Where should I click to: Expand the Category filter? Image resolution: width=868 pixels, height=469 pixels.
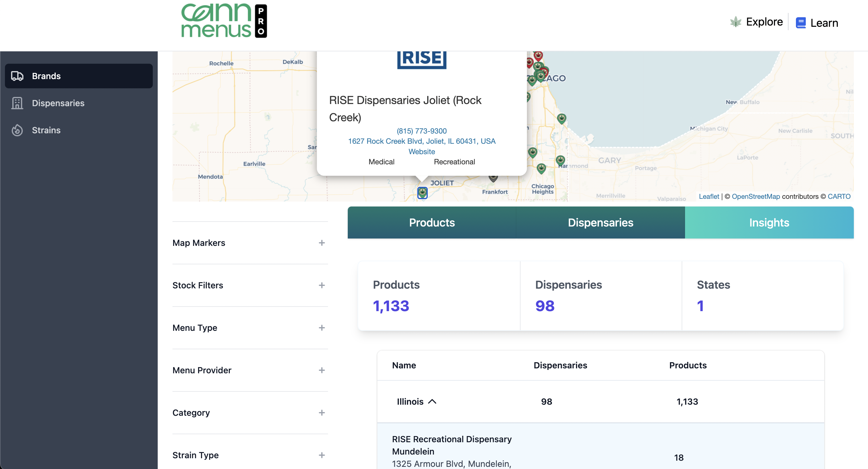pyautogui.click(x=250, y=412)
